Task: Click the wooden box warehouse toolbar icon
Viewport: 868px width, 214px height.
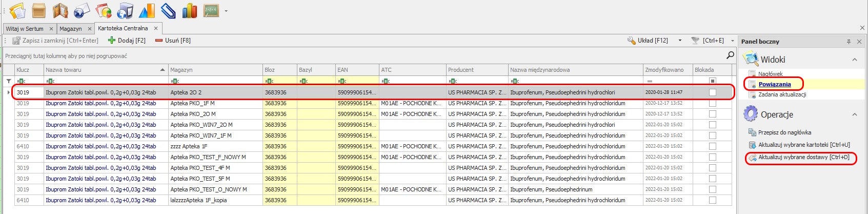Action: click(38, 10)
